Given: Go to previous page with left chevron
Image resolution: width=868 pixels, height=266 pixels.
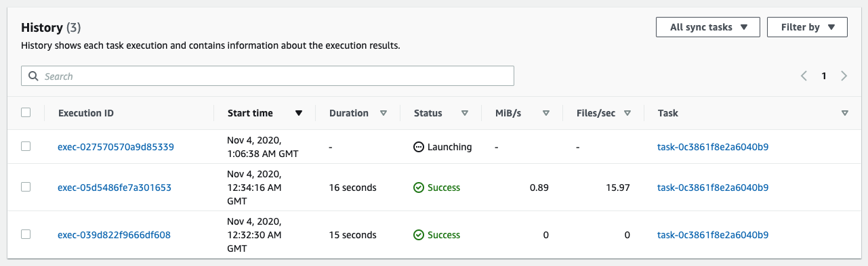Looking at the screenshot, I should pos(804,76).
